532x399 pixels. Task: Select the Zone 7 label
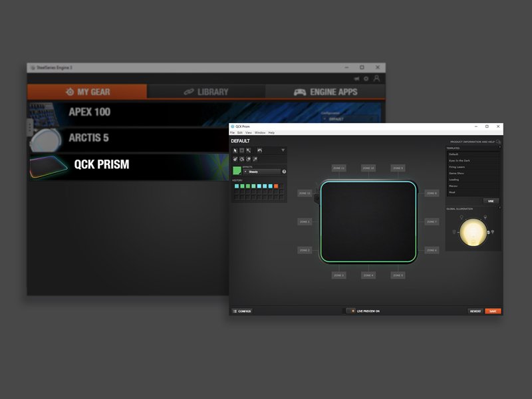432,221
